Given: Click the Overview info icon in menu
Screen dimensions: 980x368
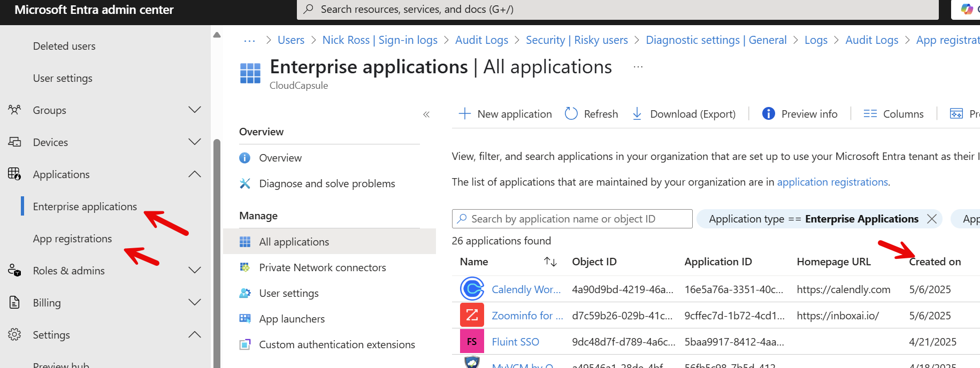Looking at the screenshot, I should pyautogui.click(x=245, y=158).
